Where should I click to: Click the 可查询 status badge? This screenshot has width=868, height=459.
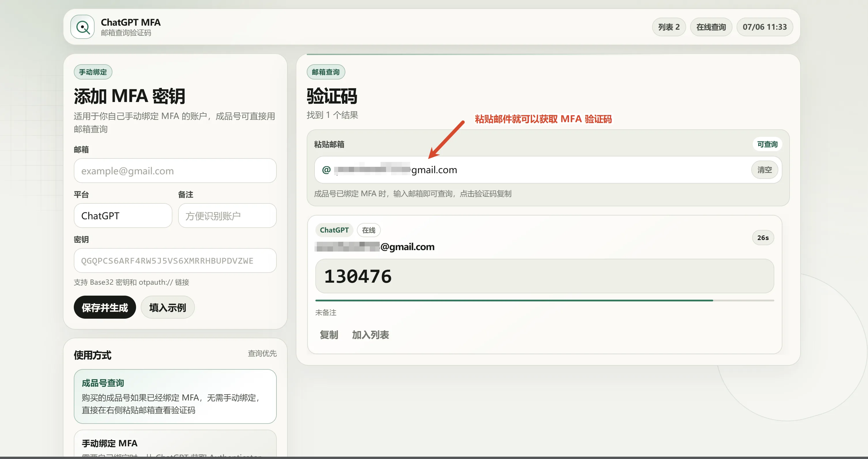pyautogui.click(x=767, y=144)
